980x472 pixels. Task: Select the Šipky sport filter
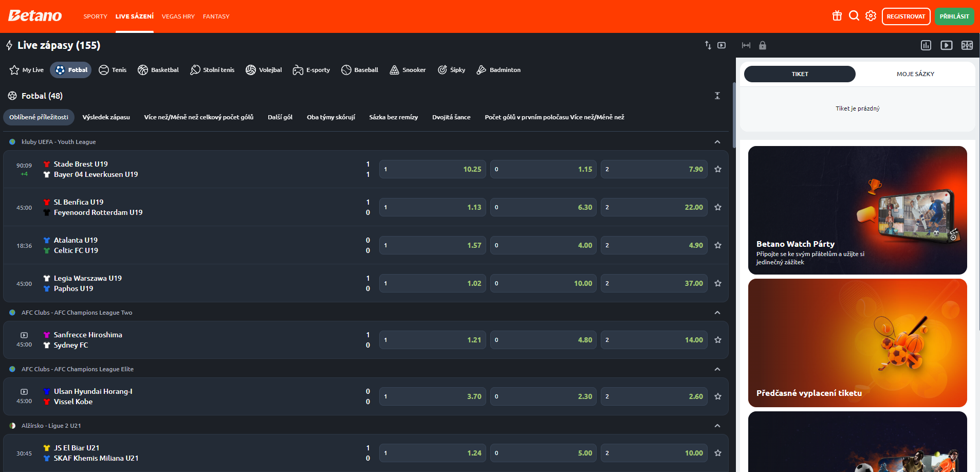point(451,70)
